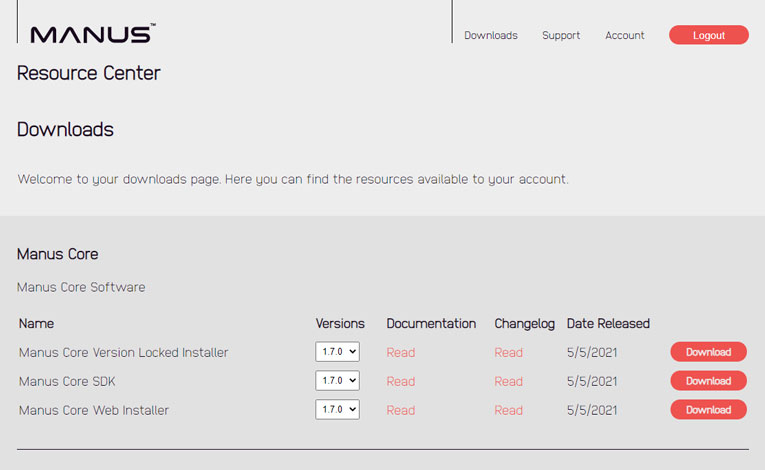Open Manus Core SDK documentation Read link
Viewport: 765px width, 470px height.
[x=400, y=381]
